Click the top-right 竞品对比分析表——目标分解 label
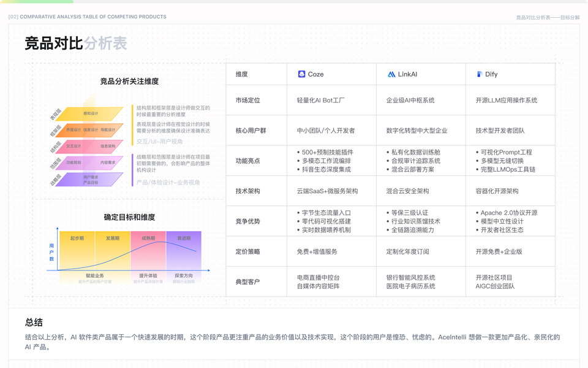This screenshot has width=588, height=368. [548, 17]
